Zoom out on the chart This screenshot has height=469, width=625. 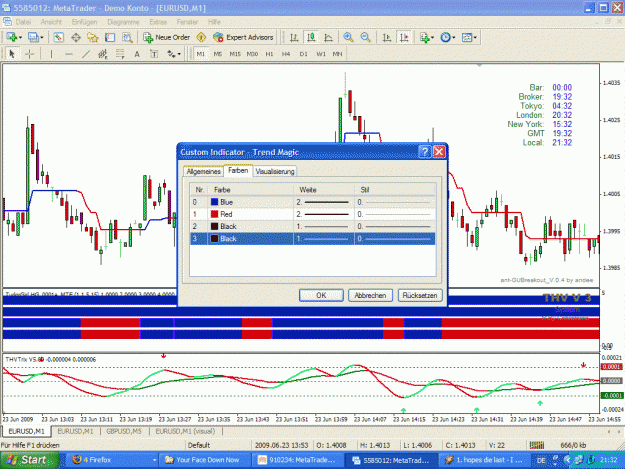point(365,37)
